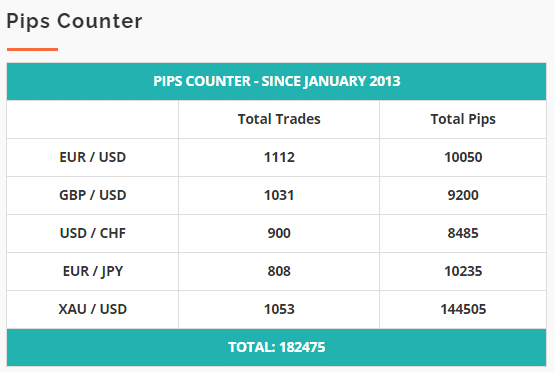This screenshot has width=555, height=372.
Task: Click the USD / CHF row label
Action: 92,233
